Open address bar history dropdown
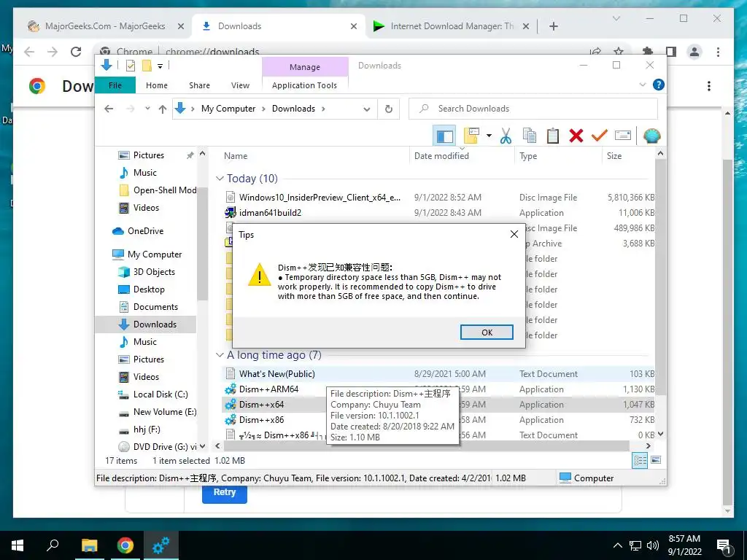This screenshot has height=560, width=747. click(366, 109)
